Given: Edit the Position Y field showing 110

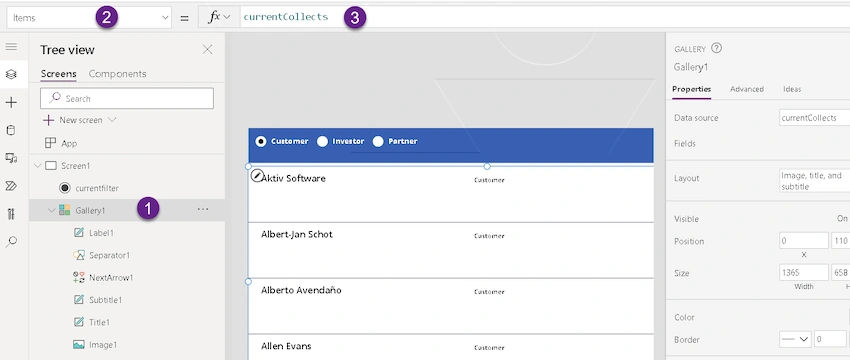Looking at the screenshot, I should 841,241.
